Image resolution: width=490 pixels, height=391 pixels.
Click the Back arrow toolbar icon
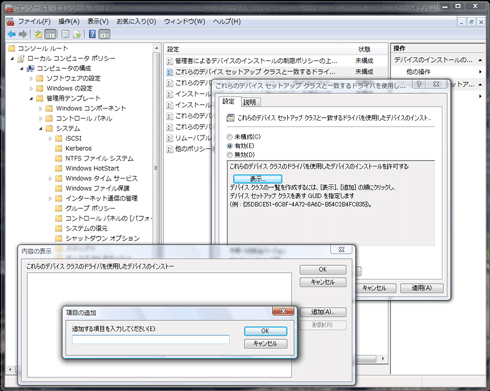(x=12, y=34)
